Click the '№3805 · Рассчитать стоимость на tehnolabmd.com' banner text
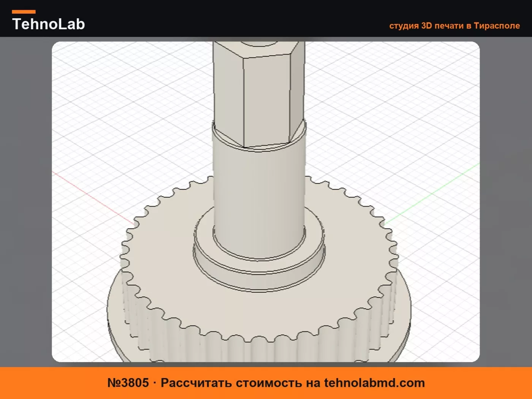 [x=266, y=383]
